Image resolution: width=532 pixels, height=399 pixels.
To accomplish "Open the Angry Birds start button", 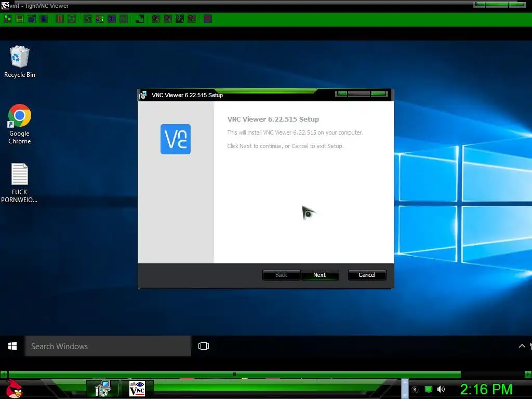I will (x=14, y=389).
